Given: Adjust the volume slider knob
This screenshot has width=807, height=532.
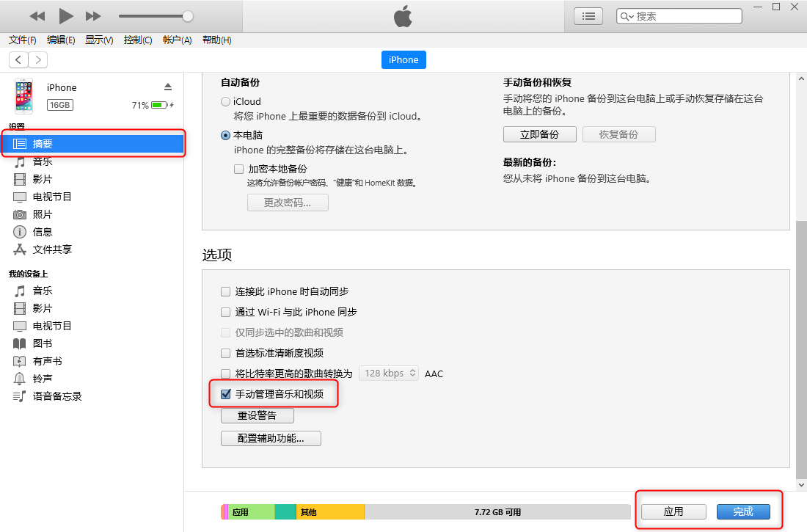Looking at the screenshot, I should point(188,16).
